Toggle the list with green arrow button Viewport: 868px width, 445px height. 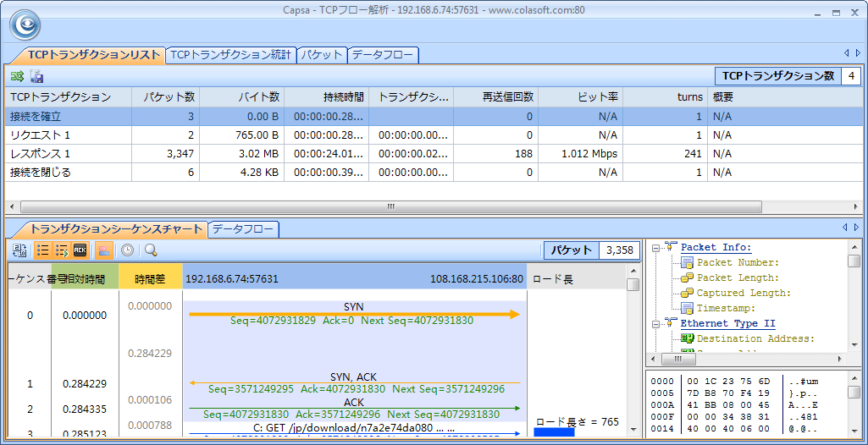(x=61, y=250)
